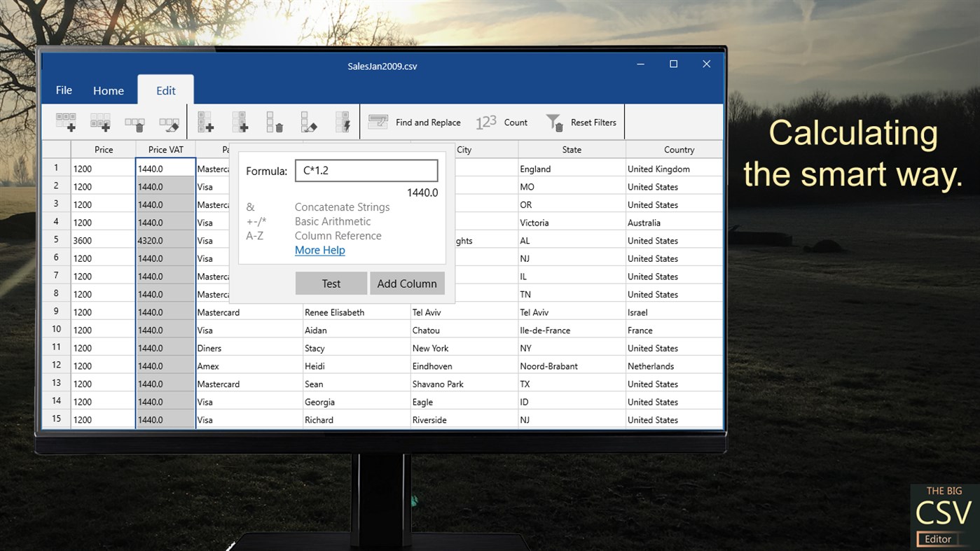Click inside the Formula input field
This screenshot has height=551, width=980.
tap(366, 170)
